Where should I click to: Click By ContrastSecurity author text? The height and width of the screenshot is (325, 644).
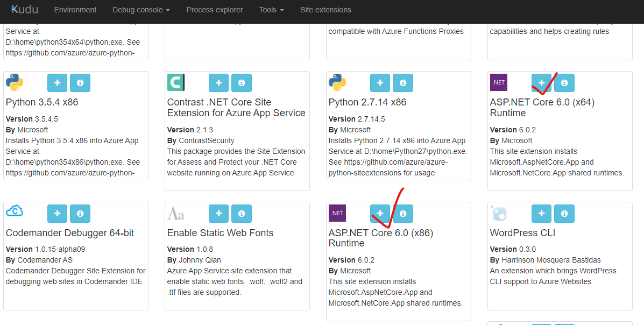[x=201, y=140]
